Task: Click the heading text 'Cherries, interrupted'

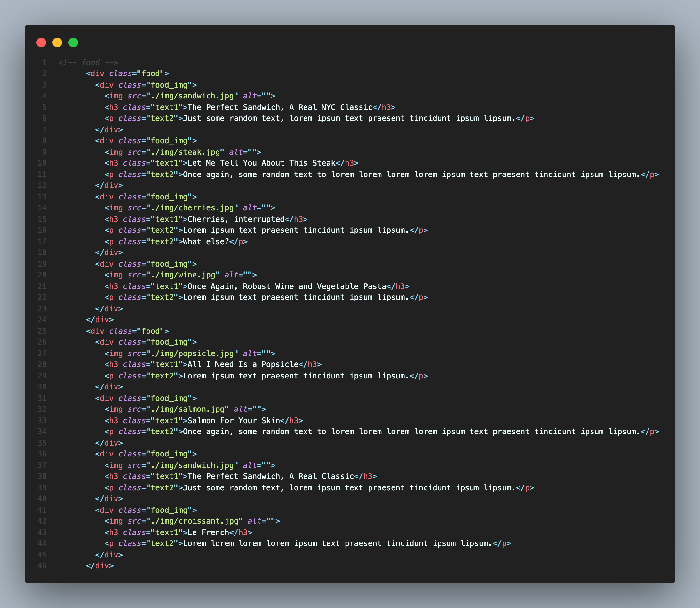Action: 236,219
